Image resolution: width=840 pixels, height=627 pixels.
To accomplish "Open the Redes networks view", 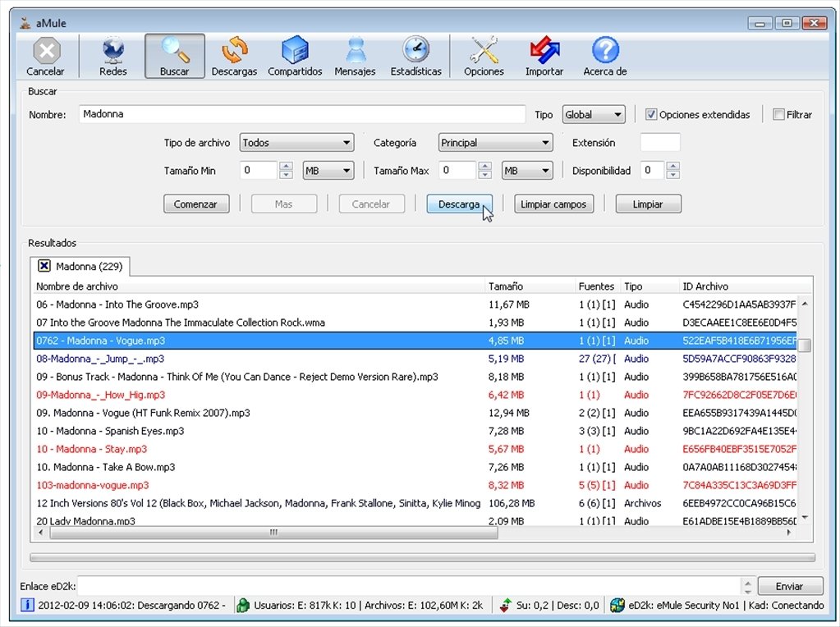I will 113,57.
